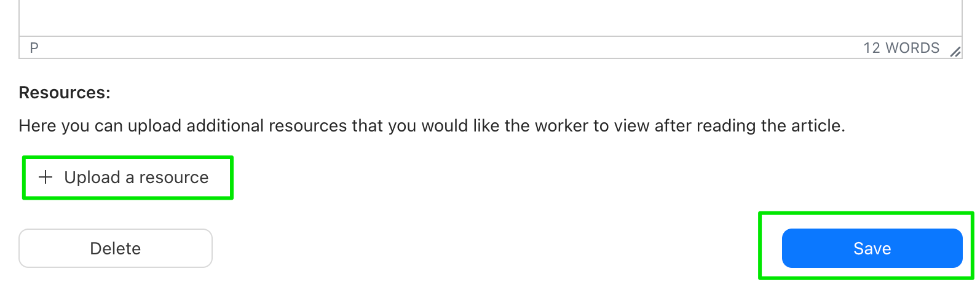This screenshot has width=980, height=290.
Task: Grab the editor resize handle corner icon
Action: point(955,52)
